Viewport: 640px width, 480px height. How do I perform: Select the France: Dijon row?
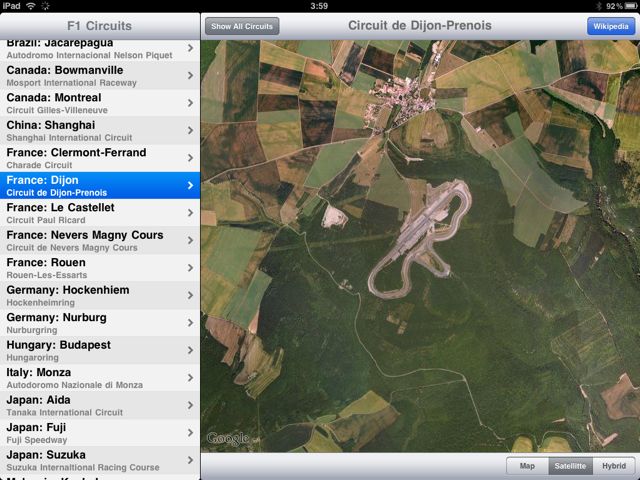(x=100, y=185)
